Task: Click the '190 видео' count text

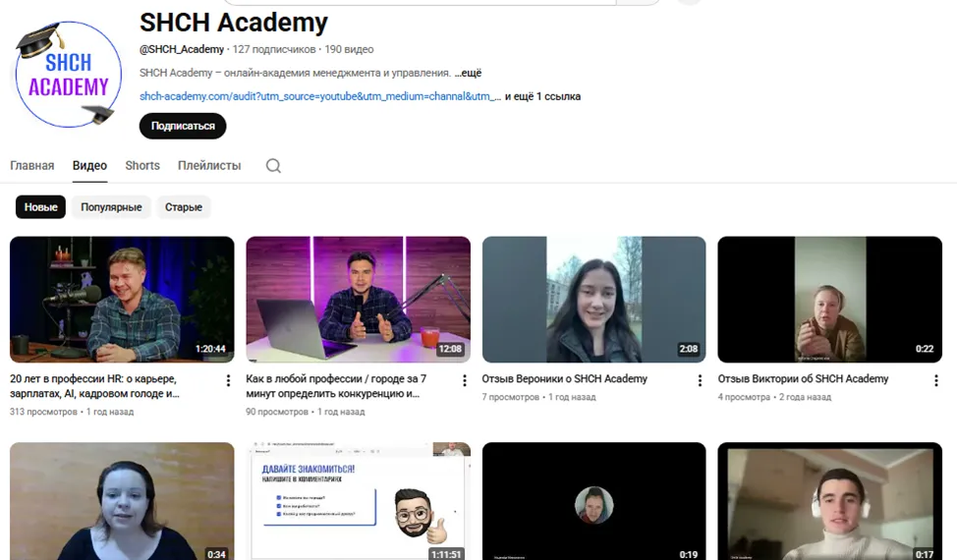Action: tap(349, 49)
